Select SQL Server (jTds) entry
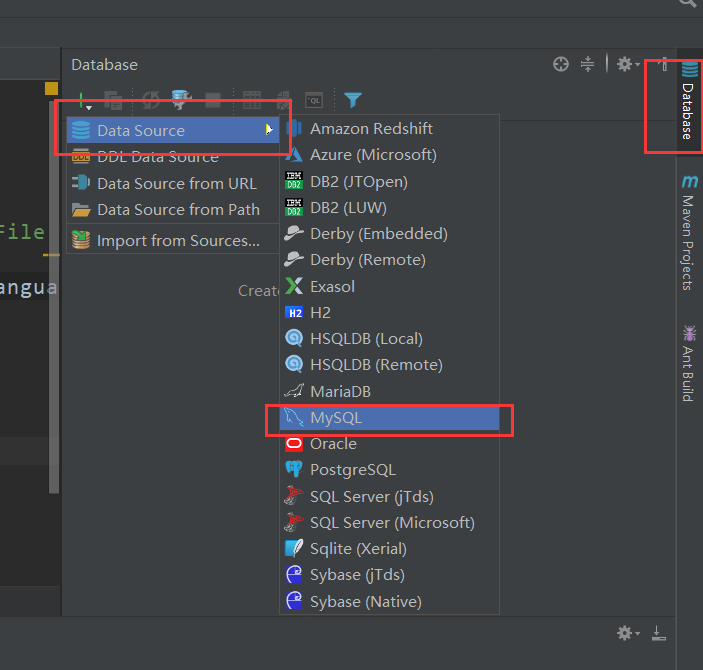Screen dimensions: 703x670 pos(389,496)
